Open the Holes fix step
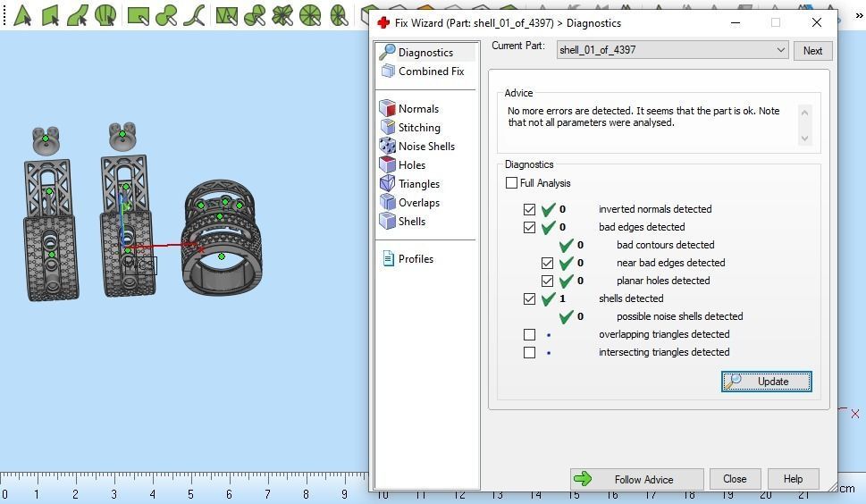866x504 pixels. [403, 165]
